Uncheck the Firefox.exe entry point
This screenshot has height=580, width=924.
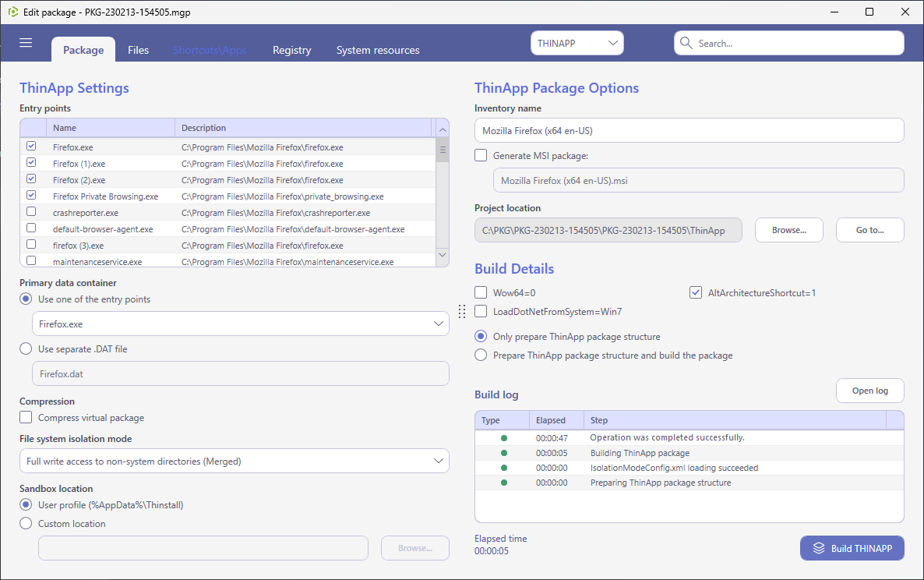31,147
